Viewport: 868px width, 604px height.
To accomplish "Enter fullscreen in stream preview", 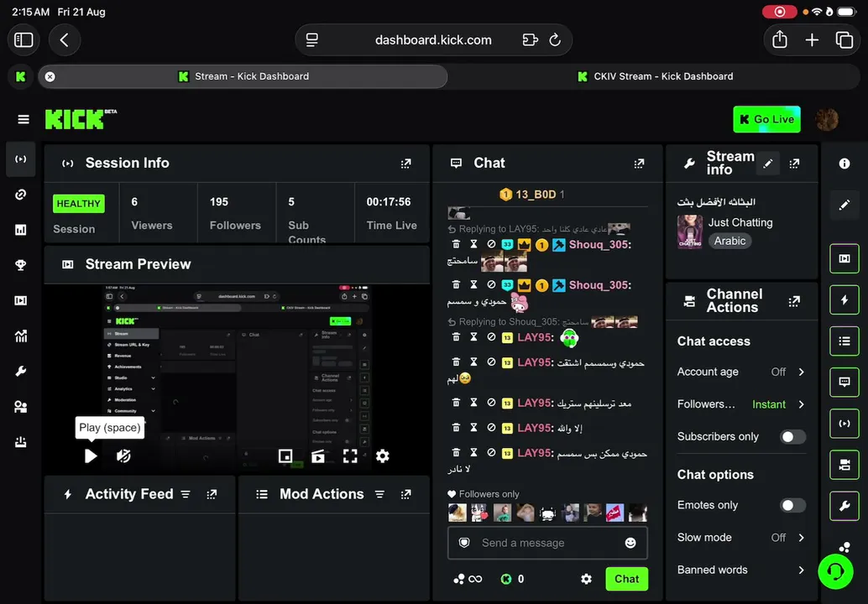I will [x=350, y=456].
